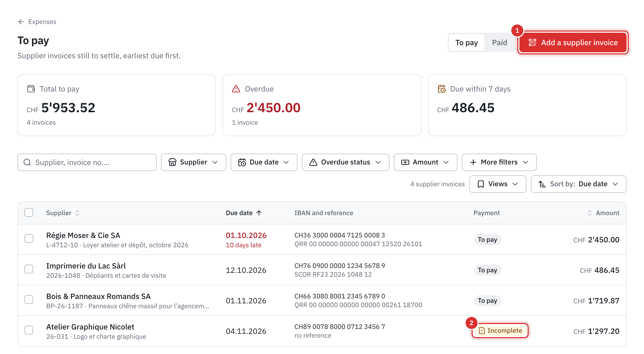
Task: Click the QR code icon on Add a supplier invoice
Action: point(532,43)
